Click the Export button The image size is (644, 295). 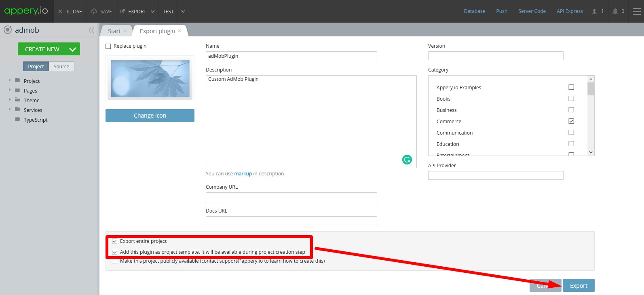click(x=579, y=285)
